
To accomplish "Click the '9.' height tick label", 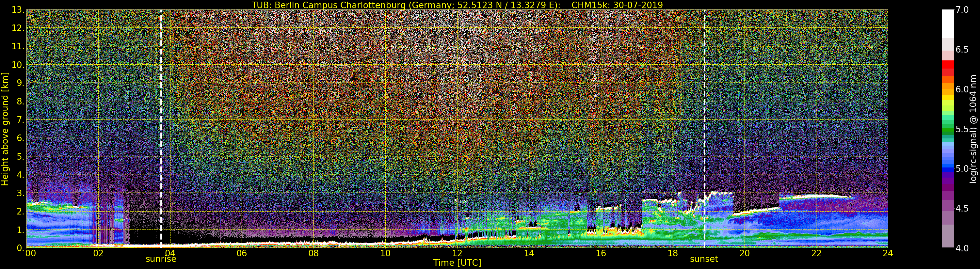I will click(21, 83).
